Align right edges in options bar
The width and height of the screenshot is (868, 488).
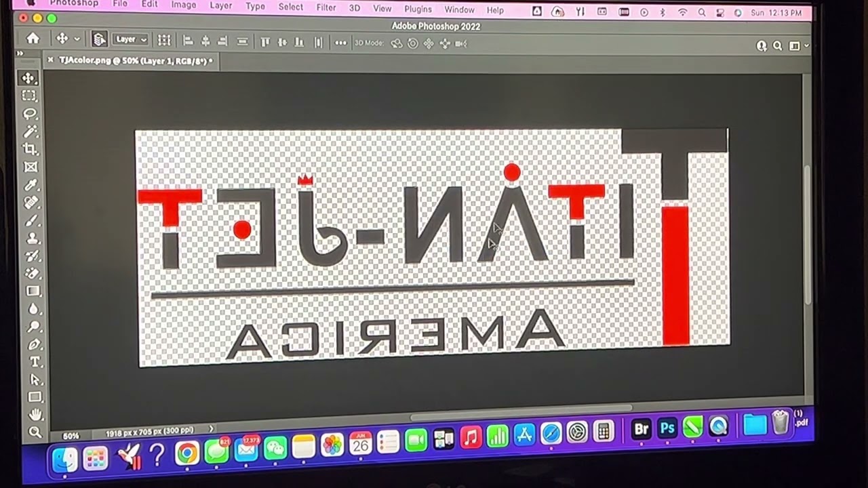click(222, 41)
